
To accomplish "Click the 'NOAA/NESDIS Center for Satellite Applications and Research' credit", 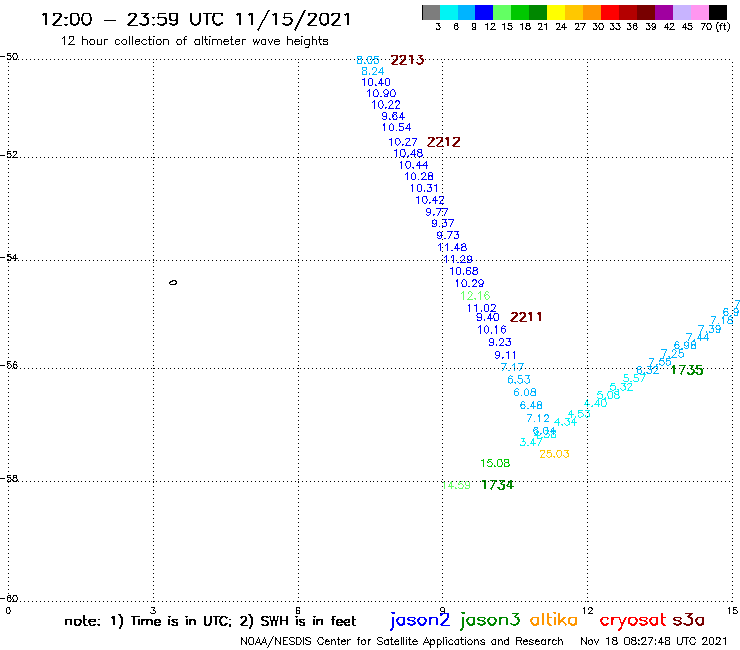I will (x=402, y=642).
